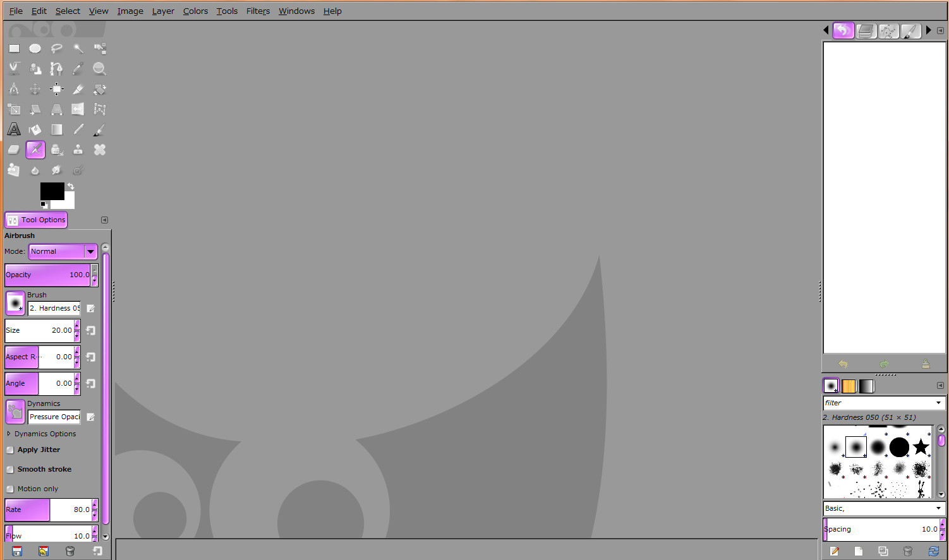Image resolution: width=949 pixels, height=560 pixels.
Task: Switch to the Tool Options tab
Action: [36, 220]
